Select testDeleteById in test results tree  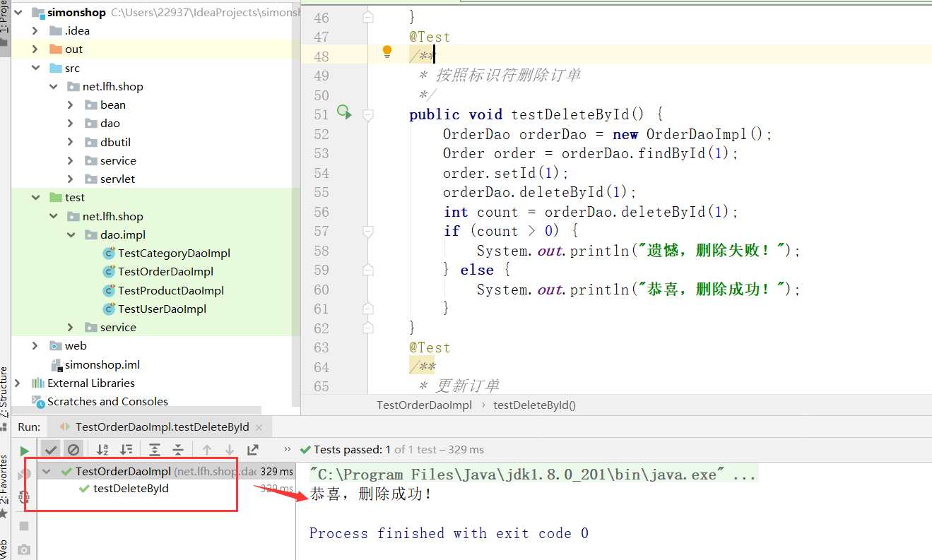tap(131, 488)
